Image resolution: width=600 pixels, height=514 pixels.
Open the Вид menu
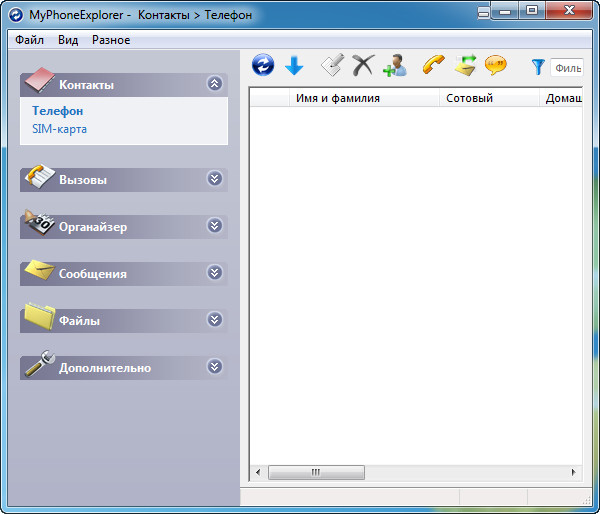[x=68, y=40]
